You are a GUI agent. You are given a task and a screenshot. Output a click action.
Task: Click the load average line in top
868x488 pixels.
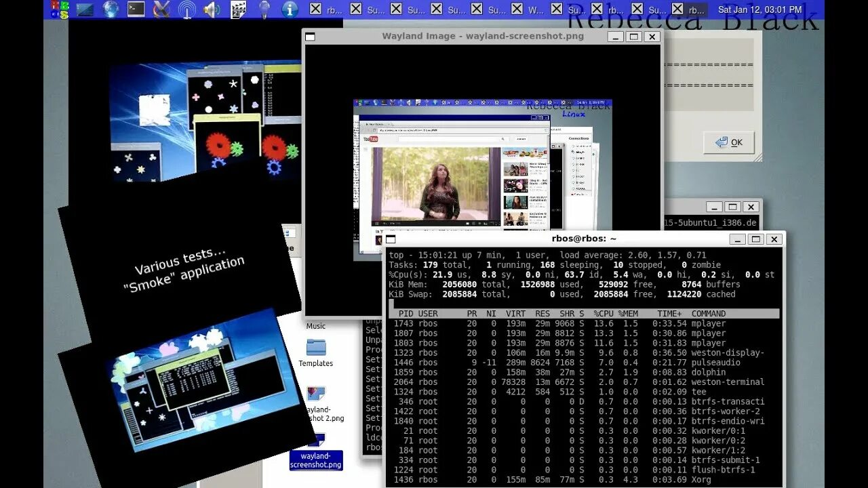pos(548,255)
